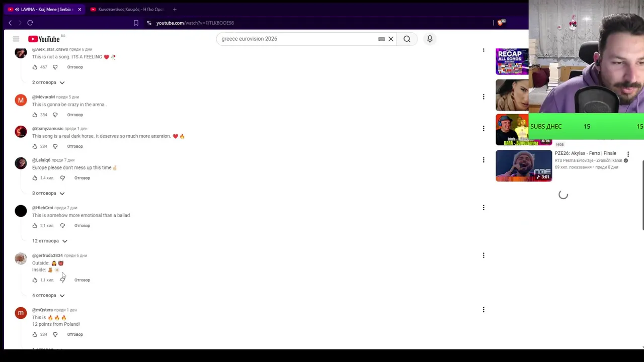644x362 pixels.
Task: Reply to the itsmyzamusic comment with Отговор
Action: pos(75,146)
